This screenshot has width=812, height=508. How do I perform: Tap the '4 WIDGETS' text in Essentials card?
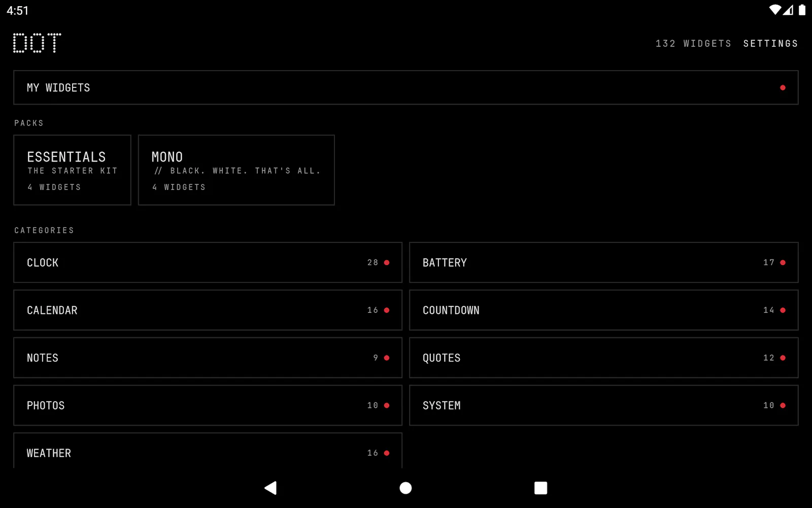[x=54, y=187]
